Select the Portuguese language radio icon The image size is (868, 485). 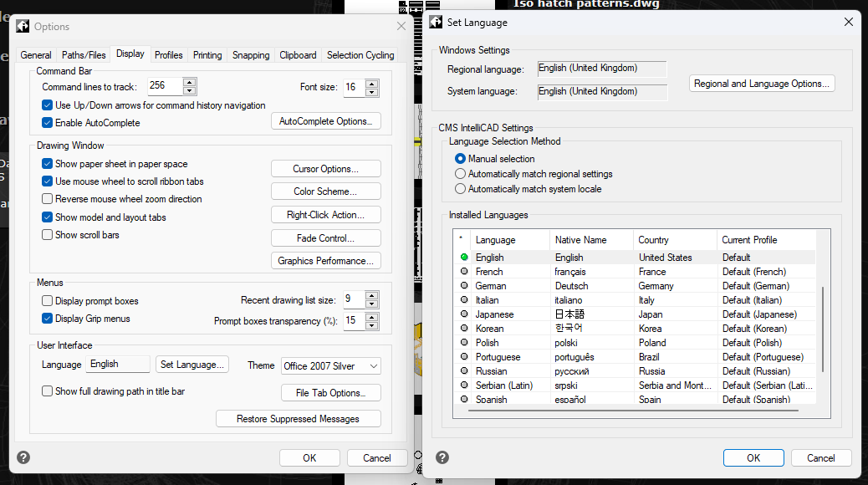click(464, 356)
